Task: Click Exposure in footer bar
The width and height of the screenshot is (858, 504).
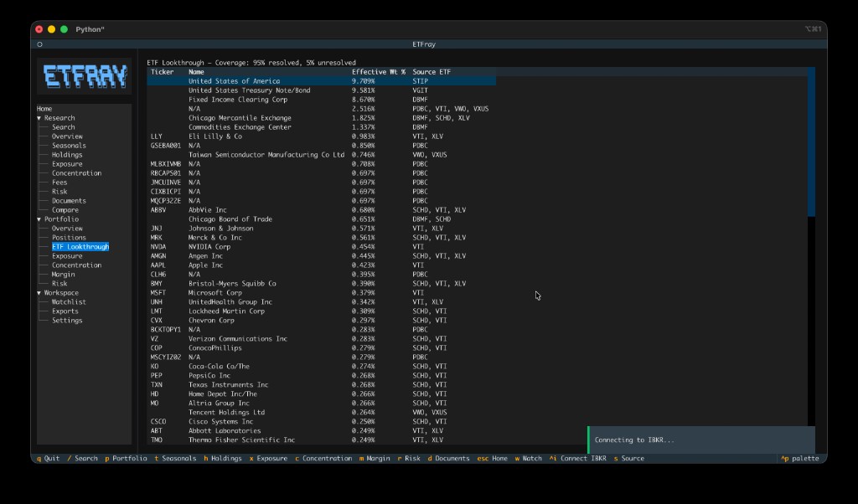Action: click(268, 458)
